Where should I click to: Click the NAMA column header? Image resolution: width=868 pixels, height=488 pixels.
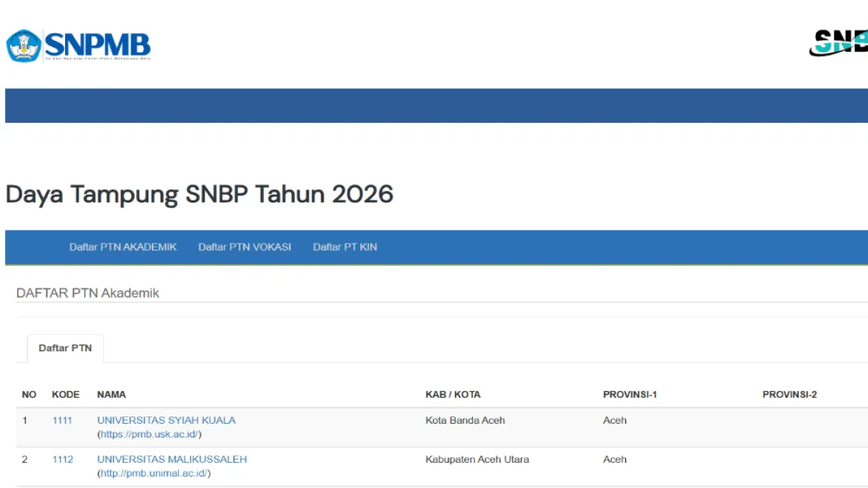[111, 395]
